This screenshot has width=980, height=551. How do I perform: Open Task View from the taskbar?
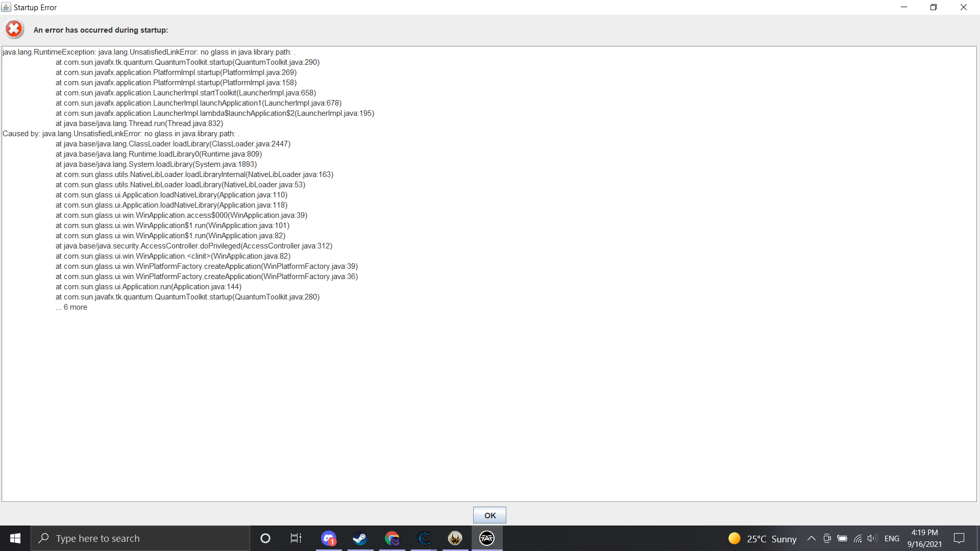click(296, 538)
